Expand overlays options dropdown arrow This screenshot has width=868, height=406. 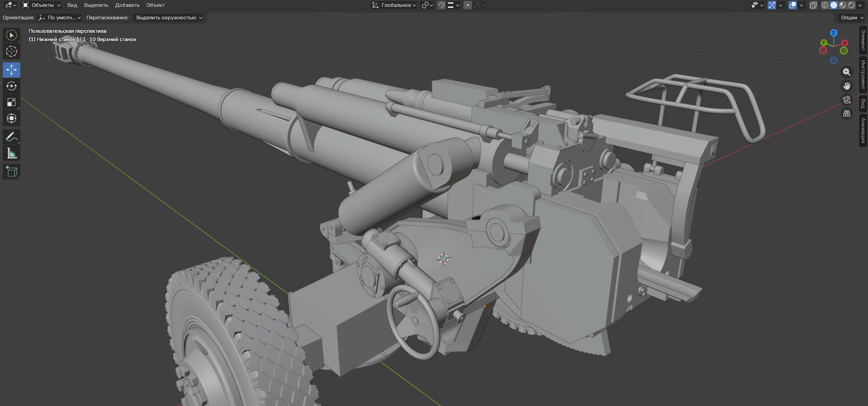[801, 5]
